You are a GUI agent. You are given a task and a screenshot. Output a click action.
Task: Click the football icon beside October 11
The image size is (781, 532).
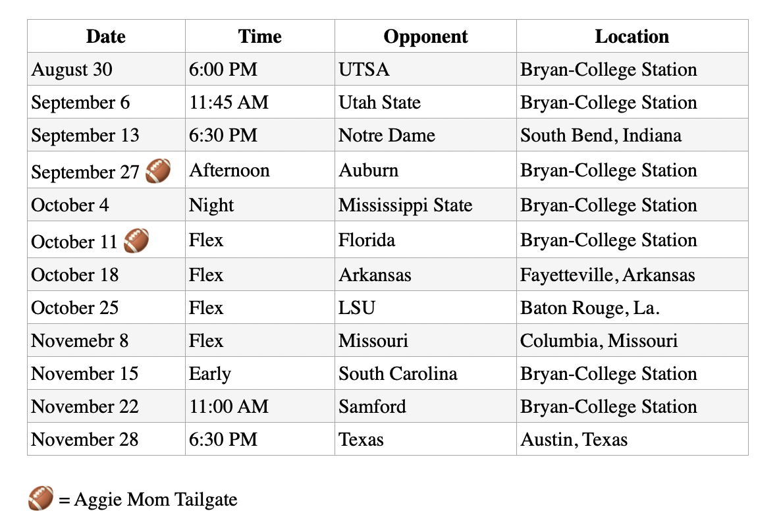[x=136, y=240]
